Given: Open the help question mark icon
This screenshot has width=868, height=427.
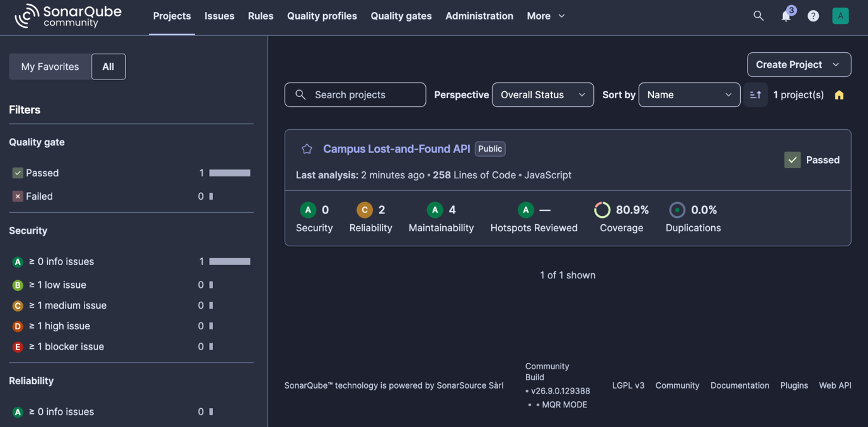Looking at the screenshot, I should point(813,16).
